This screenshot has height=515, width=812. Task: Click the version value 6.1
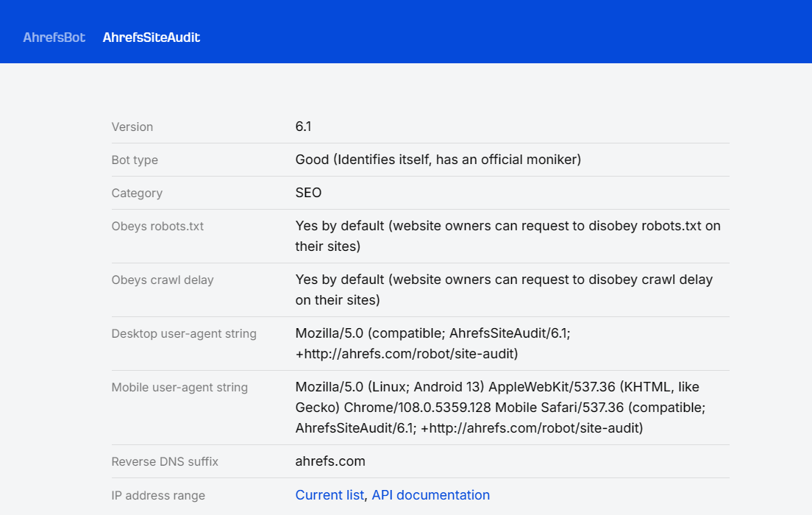[303, 127]
